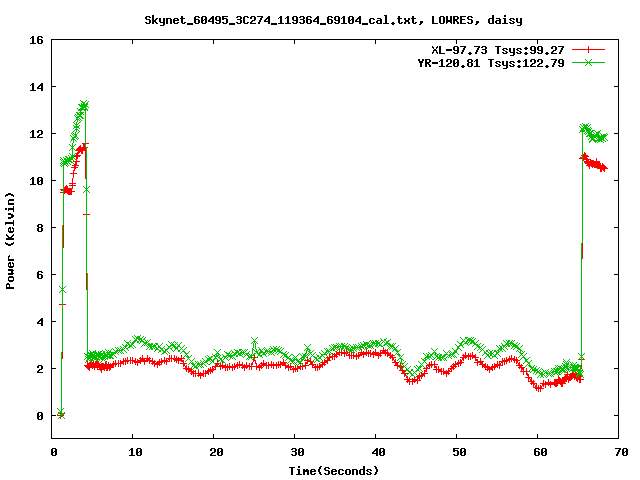
Task: Click y-axis tick label 16
Action: click(35, 40)
